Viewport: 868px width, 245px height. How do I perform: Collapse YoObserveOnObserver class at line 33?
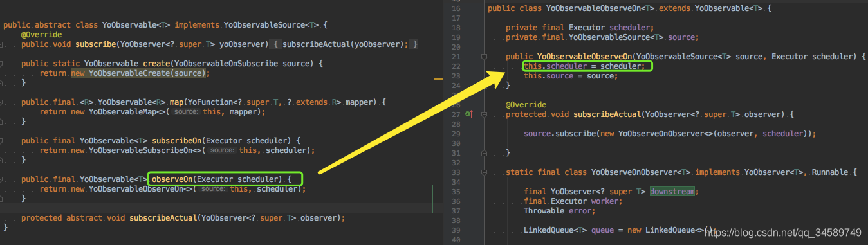[483, 172]
